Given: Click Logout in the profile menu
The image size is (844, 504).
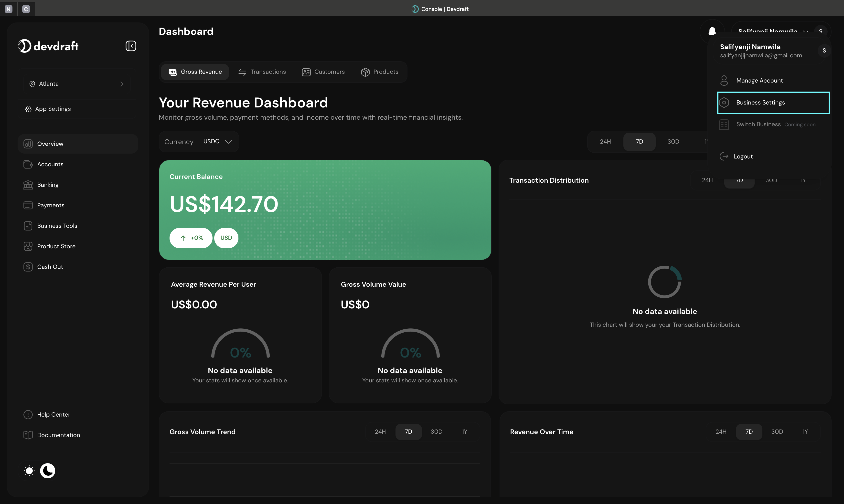Looking at the screenshot, I should [x=743, y=156].
